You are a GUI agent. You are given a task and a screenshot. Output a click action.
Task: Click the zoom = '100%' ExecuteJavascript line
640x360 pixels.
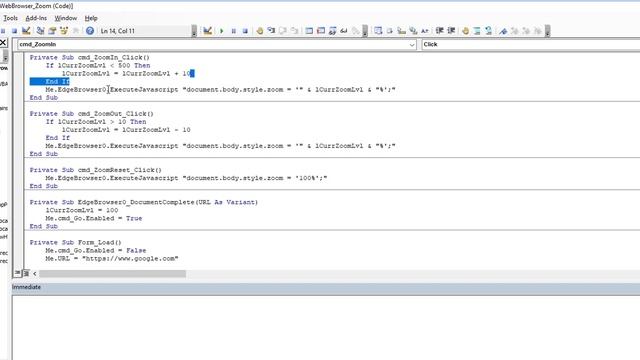point(186,178)
